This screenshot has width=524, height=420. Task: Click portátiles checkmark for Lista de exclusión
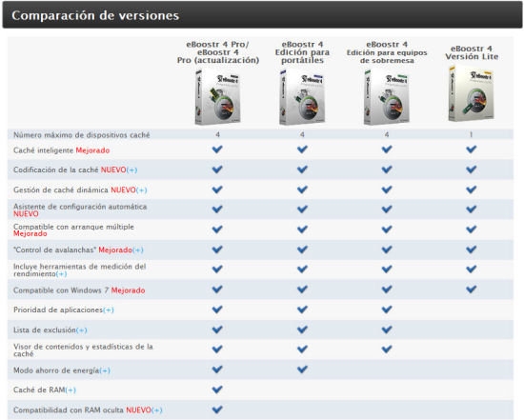click(302, 330)
